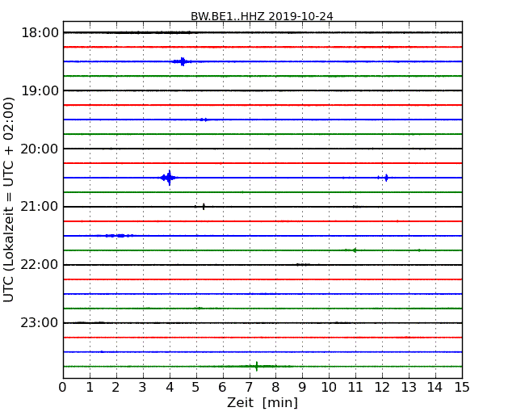Click x-axis tick label 6
The width and height of the screenshot is (525, 420).
[x=222, y=387]
